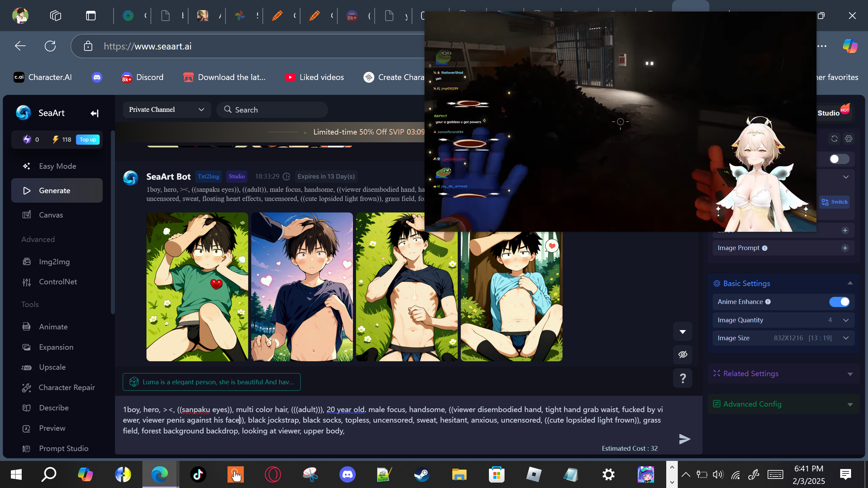
Task: Turn on the switch below the gear icon
Action: pos(839,159)
